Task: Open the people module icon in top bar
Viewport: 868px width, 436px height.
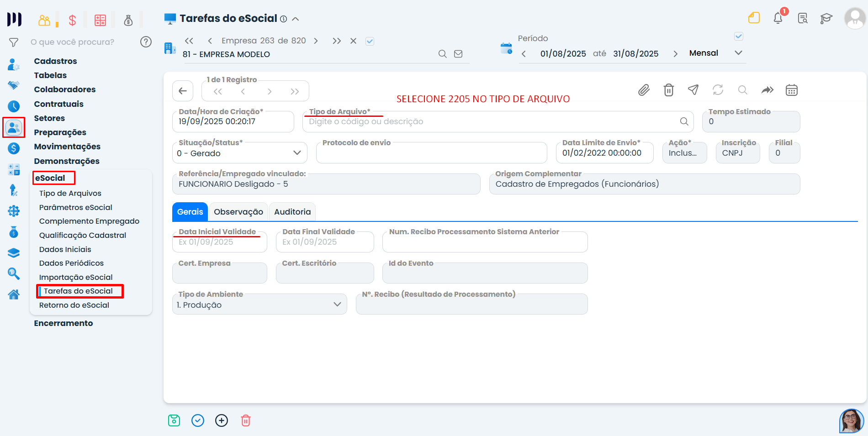Action: click(44, 20)
